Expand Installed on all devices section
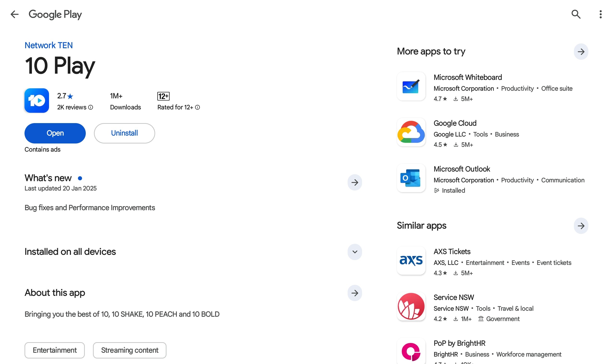 [355, 252]
